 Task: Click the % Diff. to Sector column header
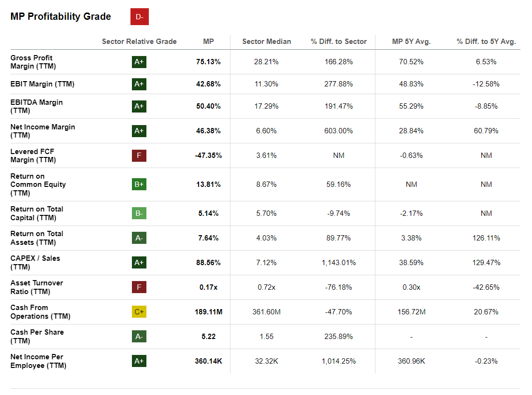click(x=339, y=42)
